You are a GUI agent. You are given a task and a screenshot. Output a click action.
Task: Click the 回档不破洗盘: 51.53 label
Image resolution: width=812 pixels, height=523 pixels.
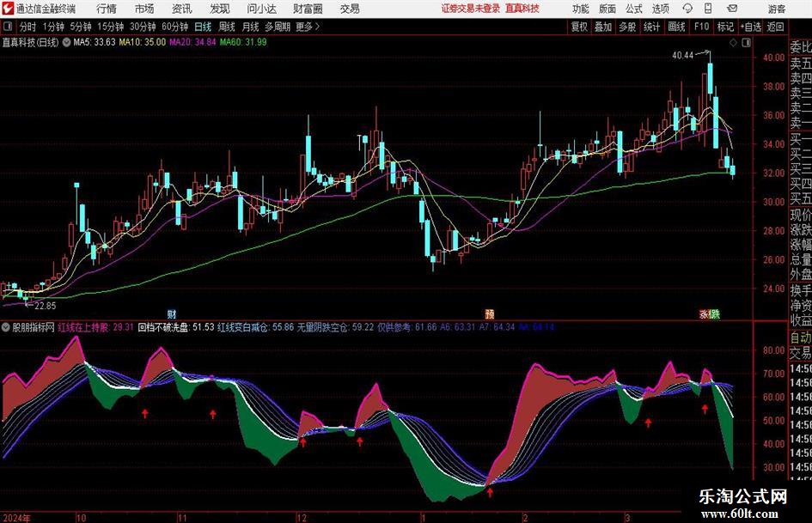(x=176, y=327)
